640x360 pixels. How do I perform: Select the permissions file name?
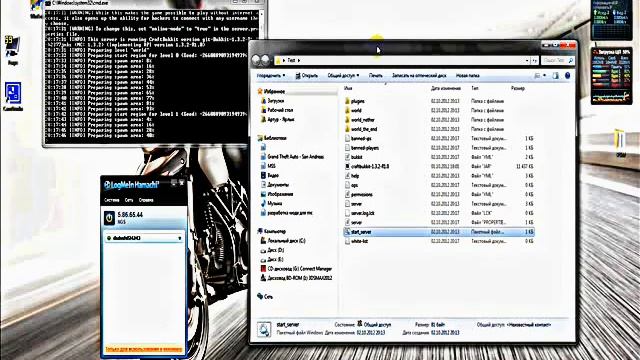(362, 195)
